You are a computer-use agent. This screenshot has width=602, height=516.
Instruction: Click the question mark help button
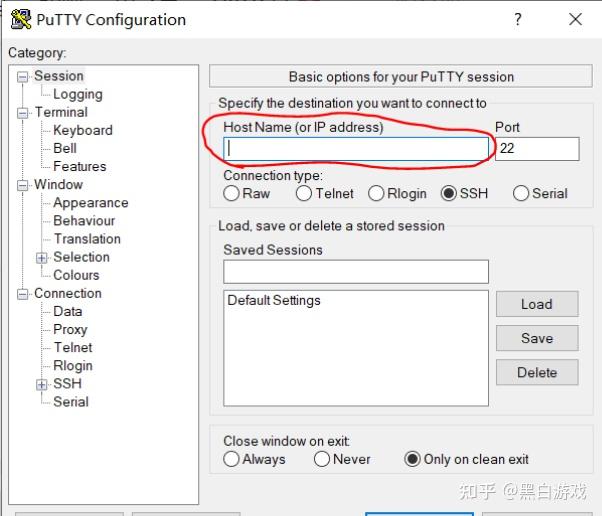[x=518, y=19]
